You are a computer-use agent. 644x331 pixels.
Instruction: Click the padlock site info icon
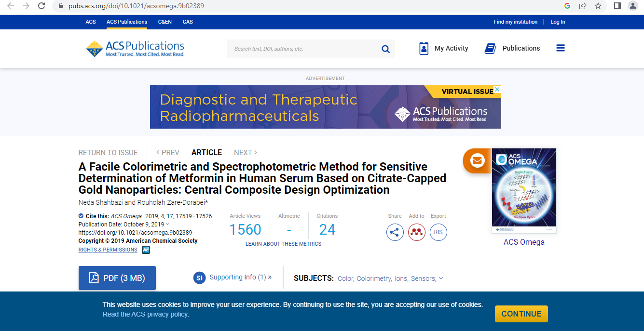(61, 6)
